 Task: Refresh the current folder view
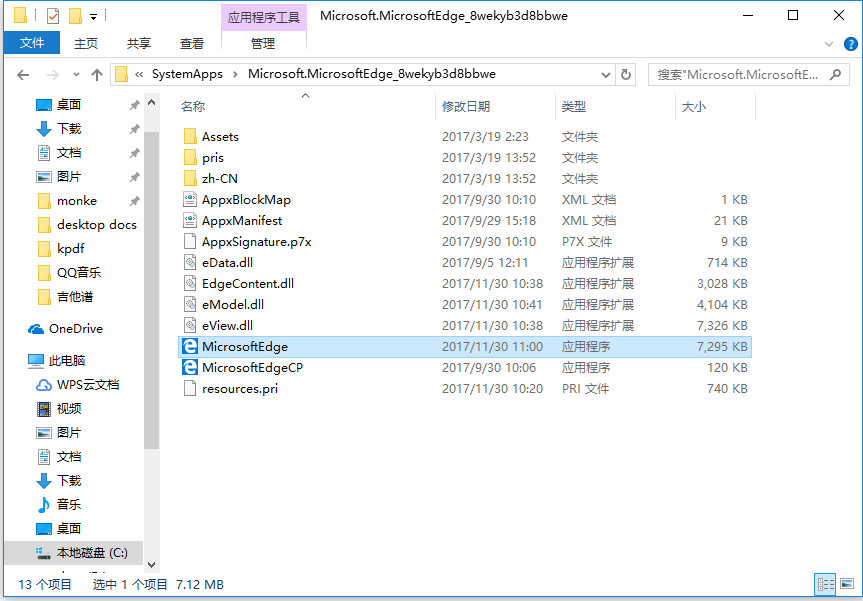(626, 74)
